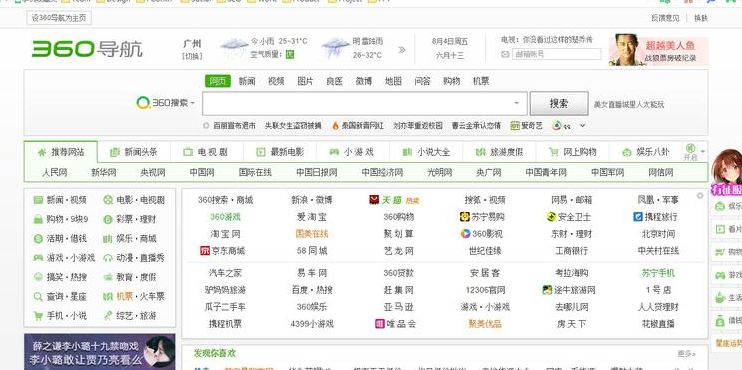Select the 视频 search category

[x=276, y=81]
